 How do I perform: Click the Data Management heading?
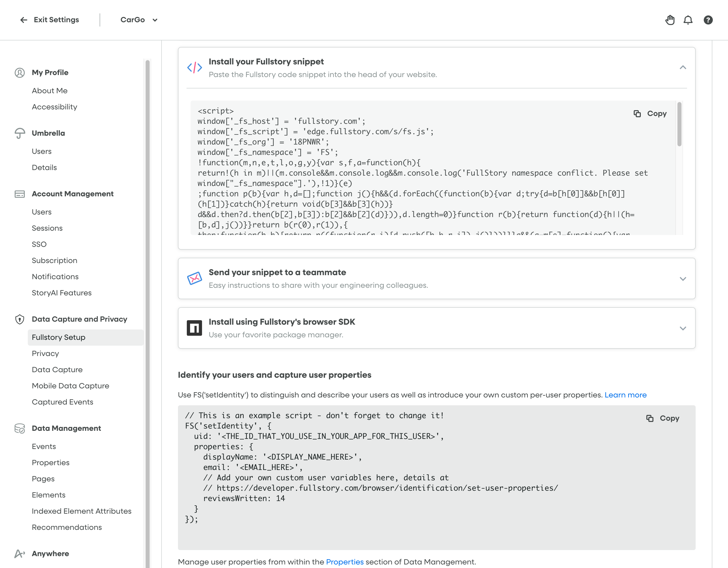click(66, 429)
